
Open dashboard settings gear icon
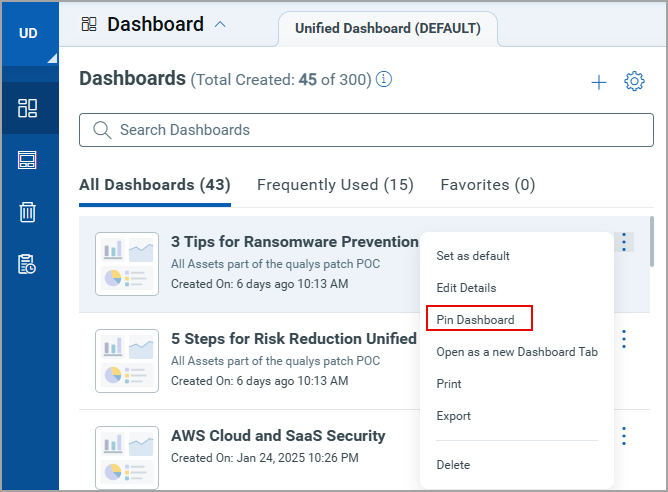click(634, 81)
